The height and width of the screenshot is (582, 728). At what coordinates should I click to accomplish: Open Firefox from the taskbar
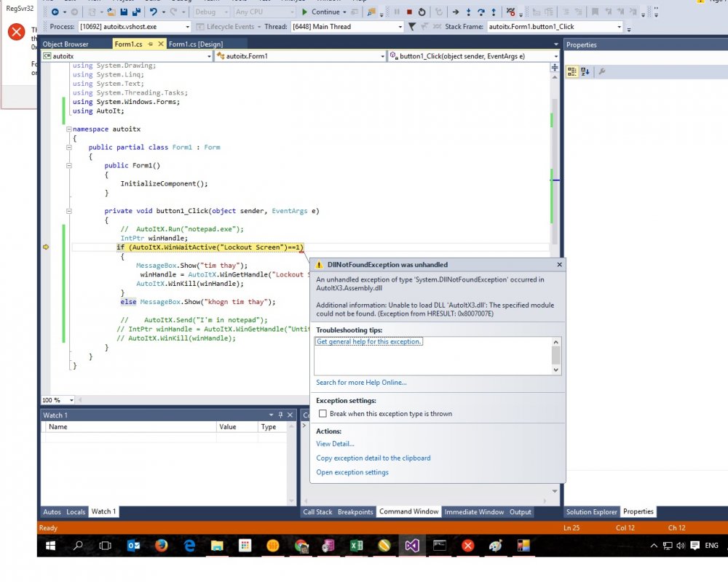pyautogui.click(x=161, y=546)
